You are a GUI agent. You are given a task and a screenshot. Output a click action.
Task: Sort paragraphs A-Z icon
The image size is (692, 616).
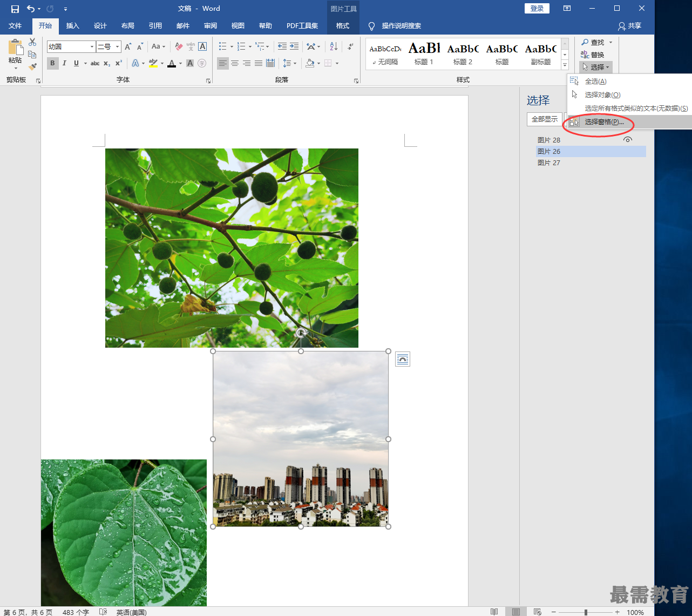point(334,46)
